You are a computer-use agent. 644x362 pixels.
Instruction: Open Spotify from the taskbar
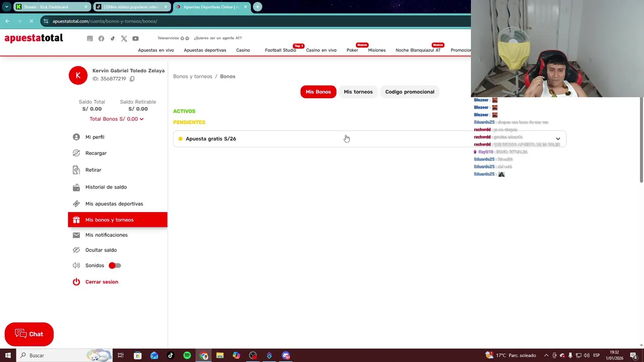(187, 355)
